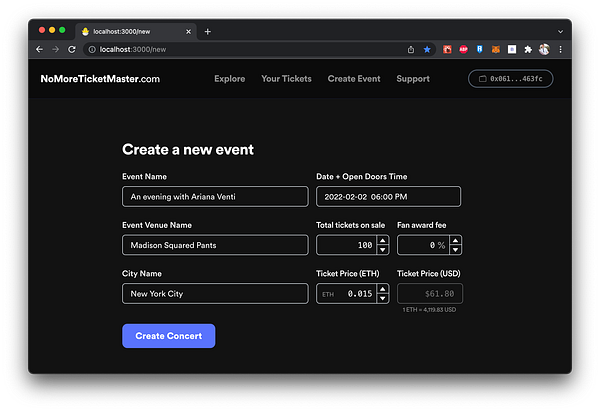The height and width of the screenshot is (411, 600).
Task: Open the white square extension icon
Action: click(512, 49)
